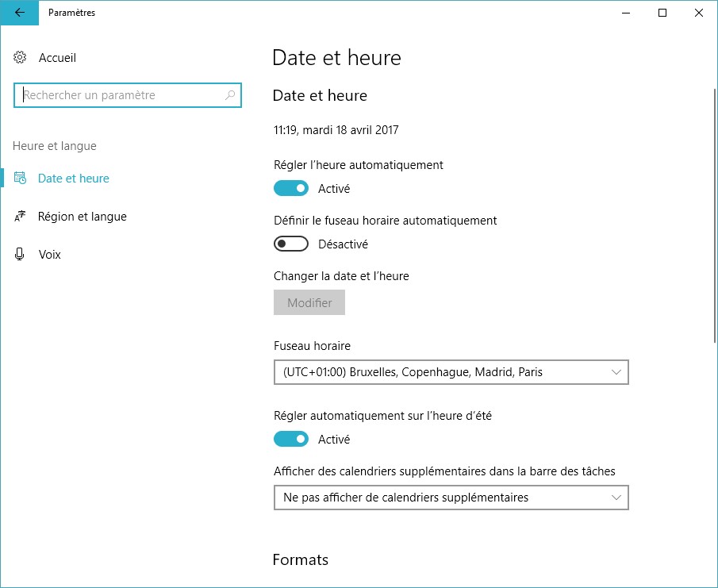Screen dimensions: 718x588
Task: Select the Région et langue label in the sidebar
Action: point(82,217)
